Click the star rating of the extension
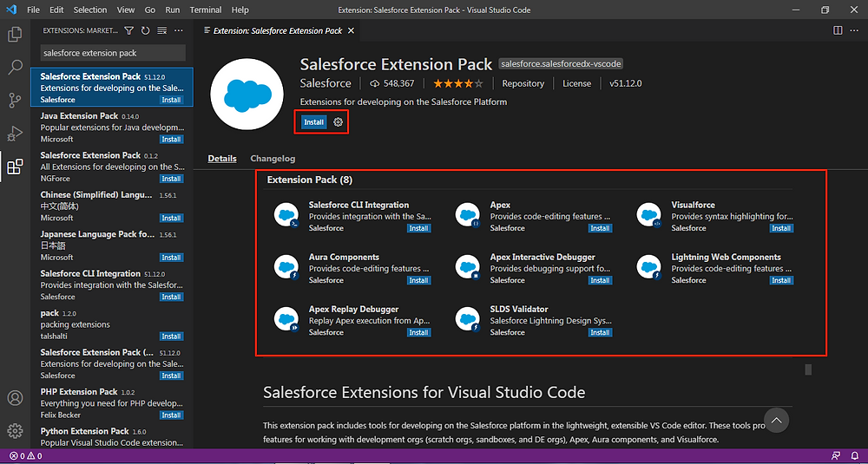868x464 pixels. pos(458,83)
